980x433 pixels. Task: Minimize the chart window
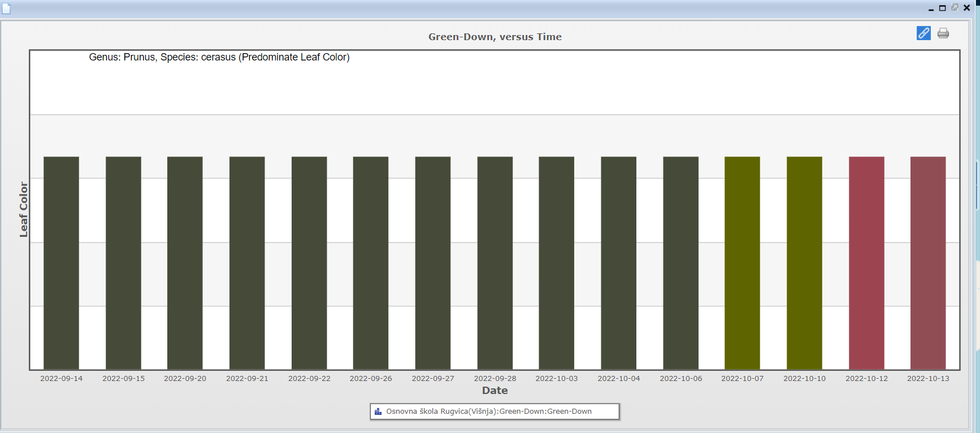click(x=931, y=8)
